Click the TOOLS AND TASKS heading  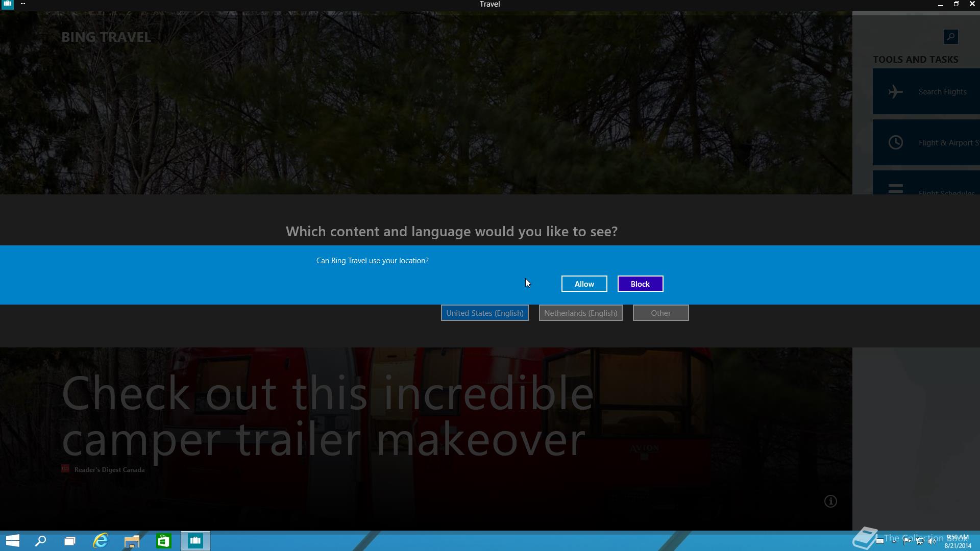[x=915, y=60]
